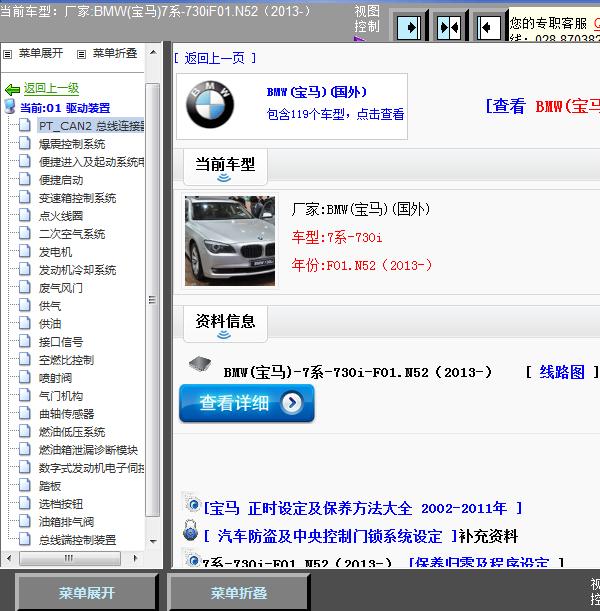
Task: Open 汽车防盗及中央控制门锁系统设定 link
Action: point(330,536)
